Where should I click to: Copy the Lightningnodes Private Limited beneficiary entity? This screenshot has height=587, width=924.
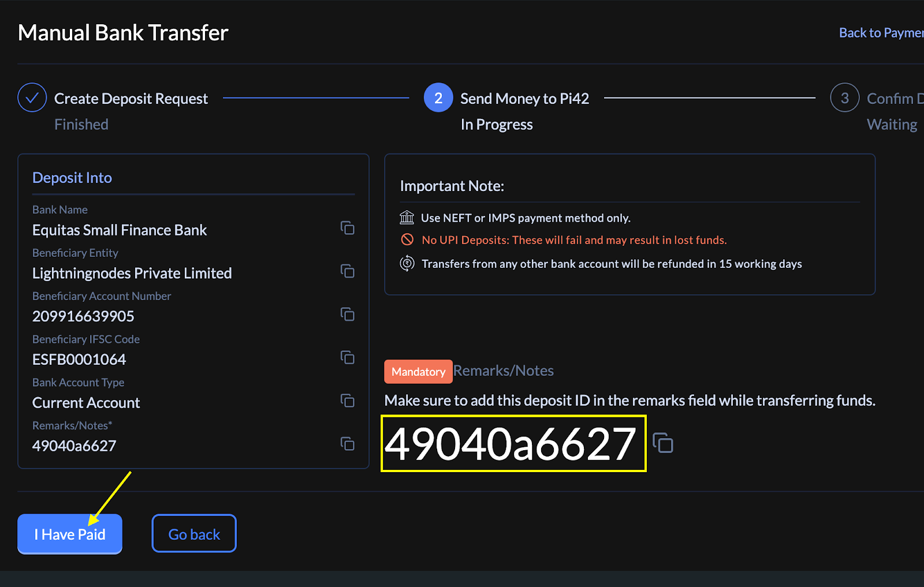point(347,271)
